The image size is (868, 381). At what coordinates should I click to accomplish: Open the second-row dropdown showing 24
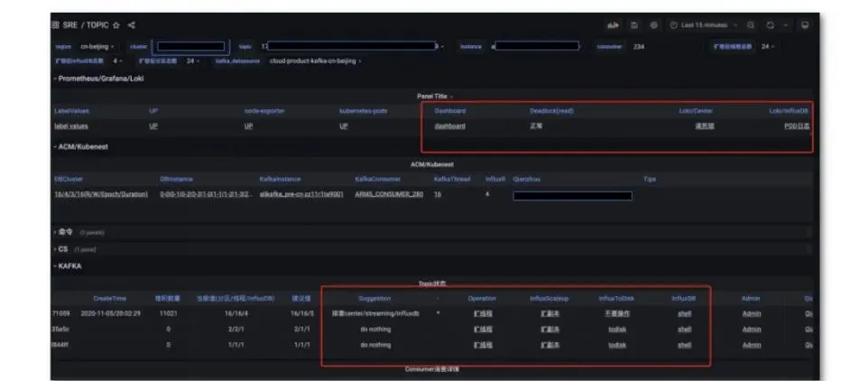coord(193,60)
